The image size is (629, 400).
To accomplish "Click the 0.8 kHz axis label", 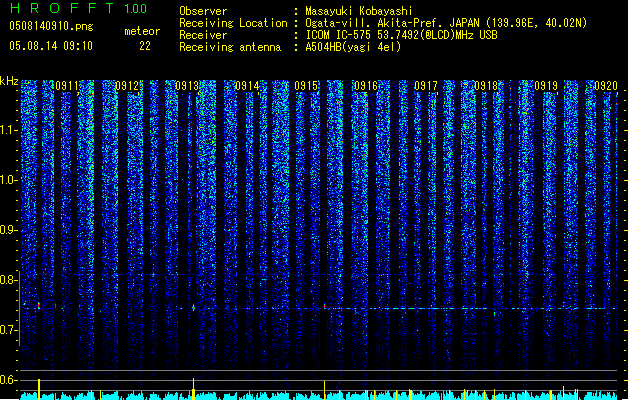I will [x=9, y=280].
